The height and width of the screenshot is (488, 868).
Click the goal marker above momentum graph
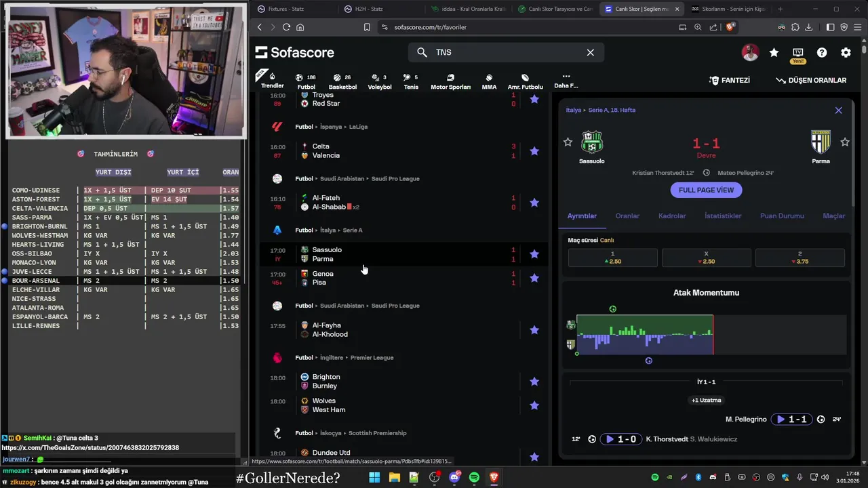612,309
